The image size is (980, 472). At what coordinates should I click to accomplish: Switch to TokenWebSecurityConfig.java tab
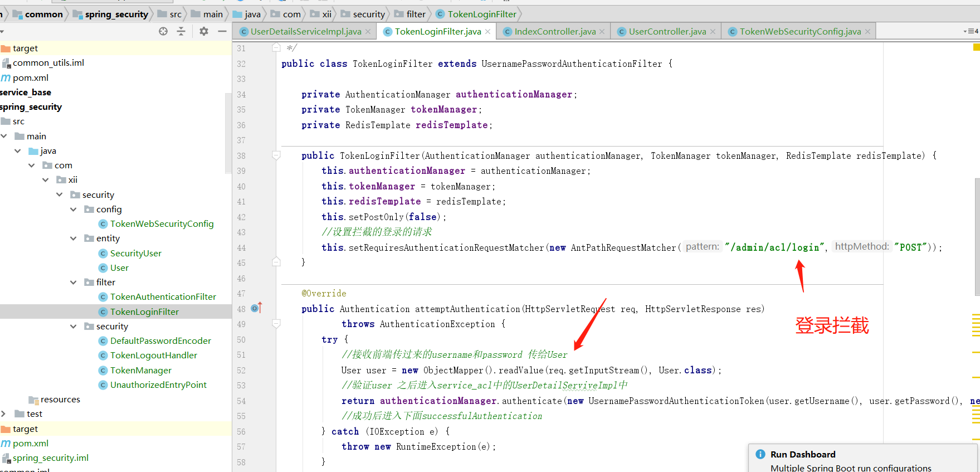point(800,32)
